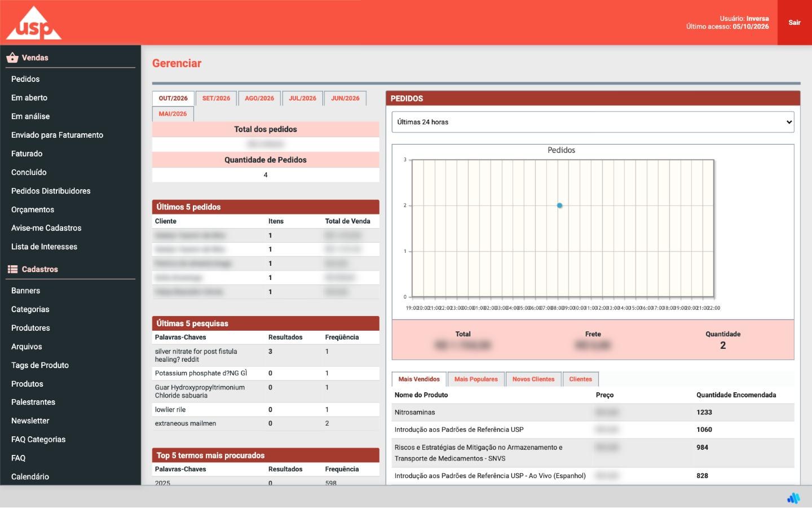Open the Novos Clientes tab

(x=533, y=379)
